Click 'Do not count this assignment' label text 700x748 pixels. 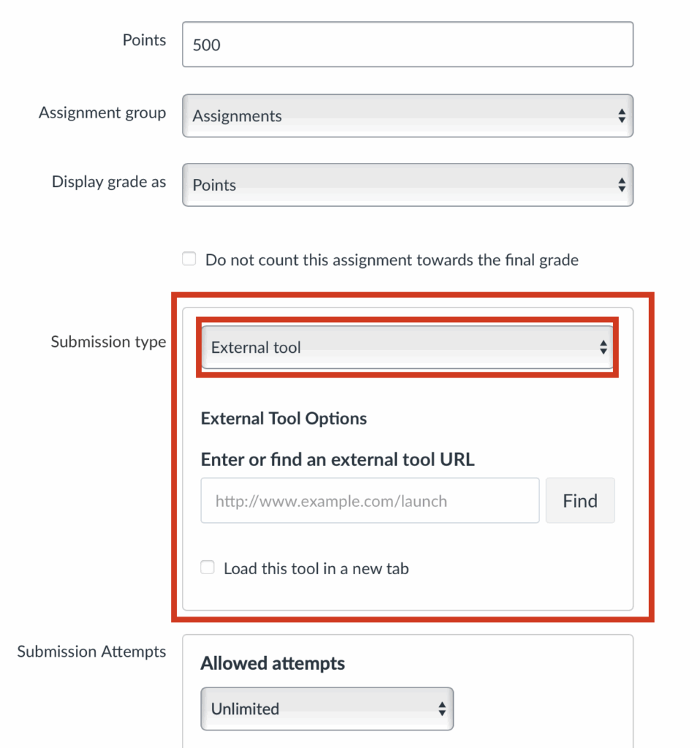pos(392,260)
